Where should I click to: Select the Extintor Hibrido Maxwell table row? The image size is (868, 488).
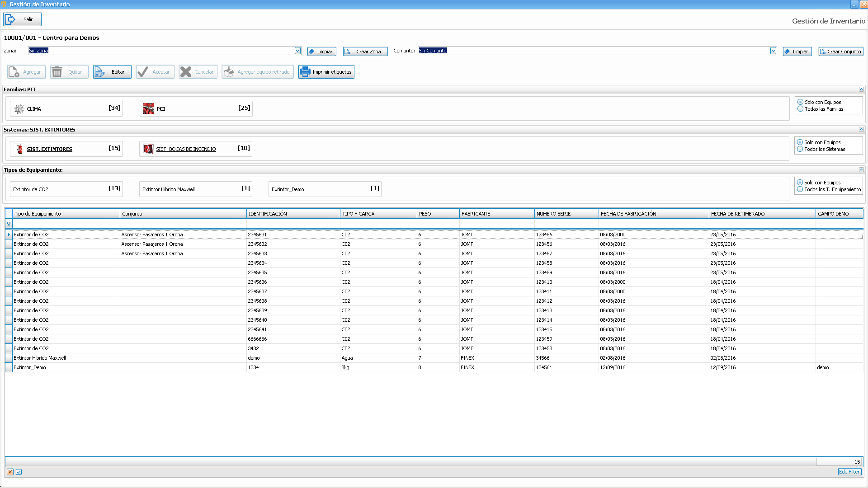tap(434, 358)
